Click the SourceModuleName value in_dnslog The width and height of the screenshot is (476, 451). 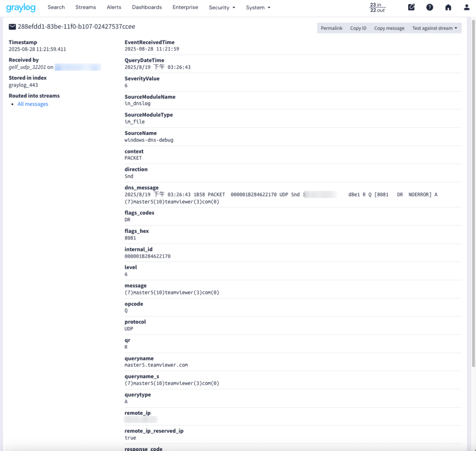138,103
